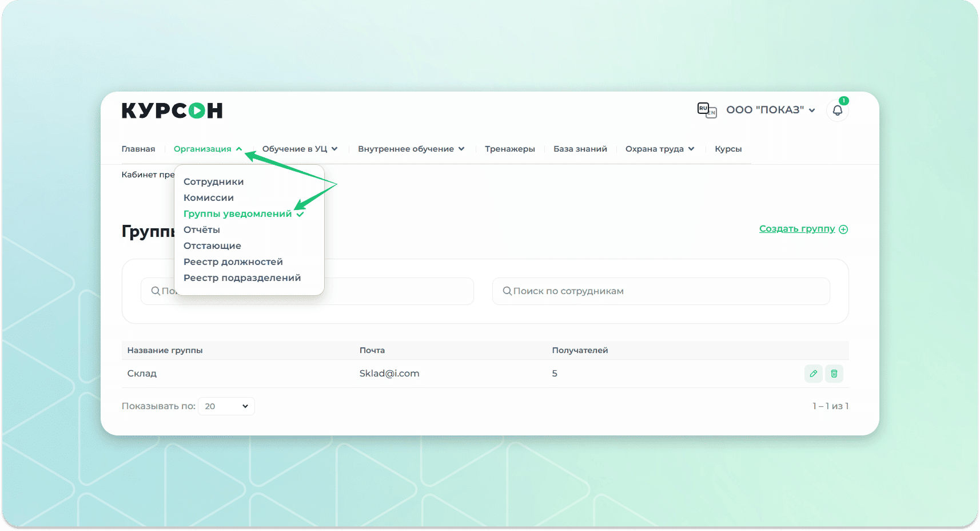Go to the Главная page
The height and width of the screenshot is (531, 980).
point(138,149)
